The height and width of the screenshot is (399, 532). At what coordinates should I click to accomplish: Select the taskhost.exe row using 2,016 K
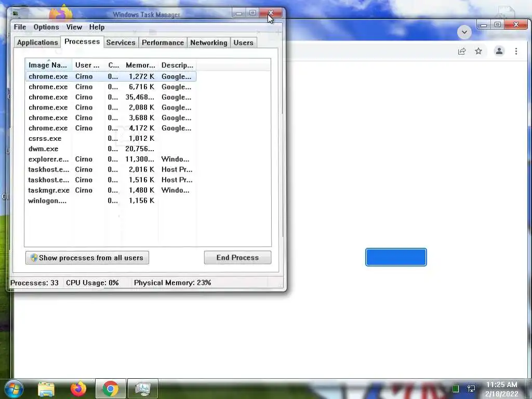(111, 169)
